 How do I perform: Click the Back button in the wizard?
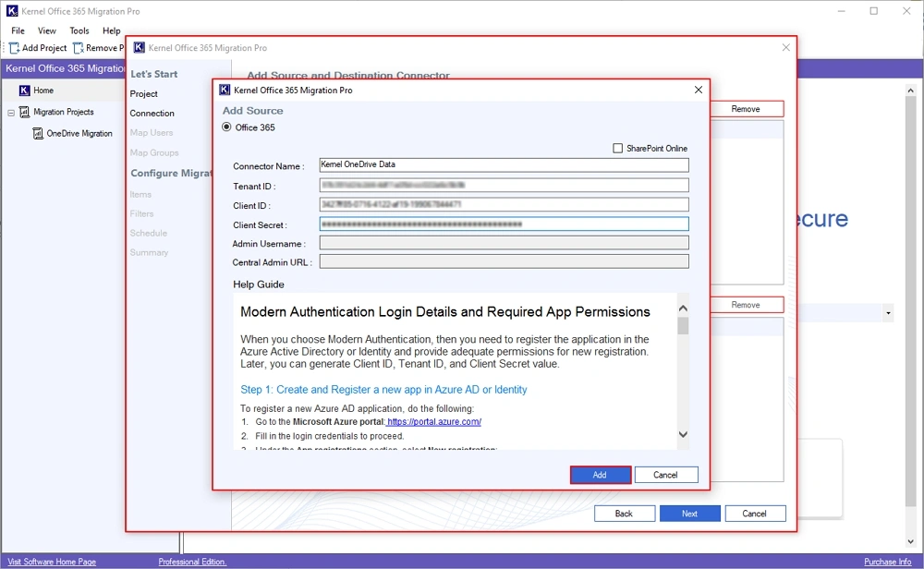pos(624,514)
